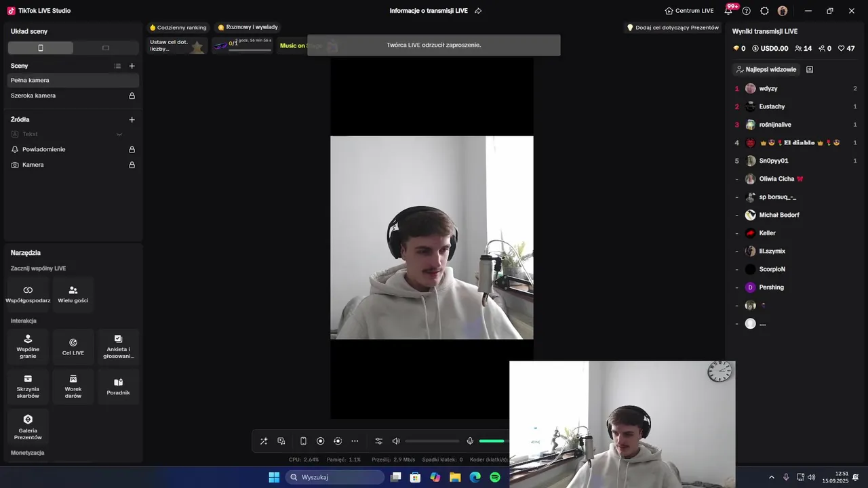Select the Pełna kamera scene
The image size is (868, 488).
click(73, 80)
